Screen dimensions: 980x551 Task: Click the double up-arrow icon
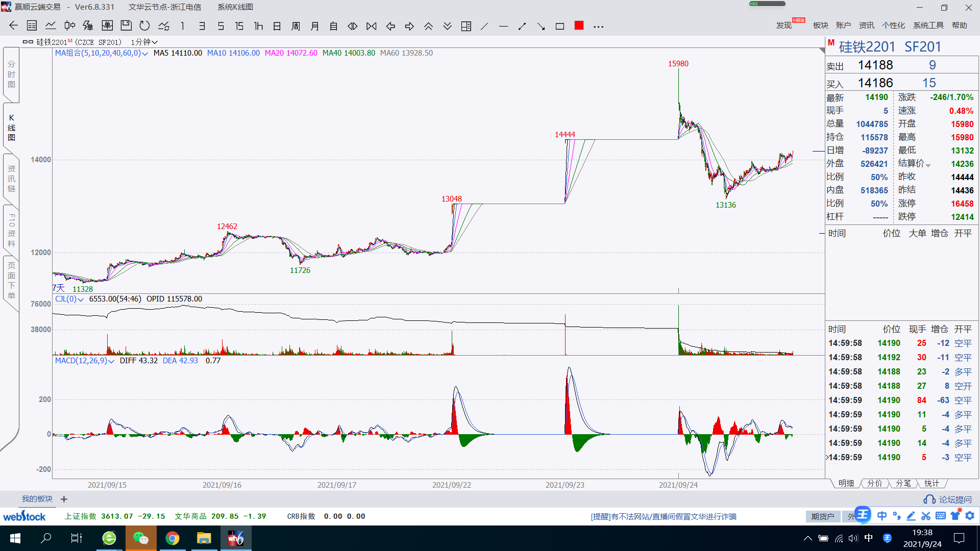pyautogui.click(x=428, y=26)
